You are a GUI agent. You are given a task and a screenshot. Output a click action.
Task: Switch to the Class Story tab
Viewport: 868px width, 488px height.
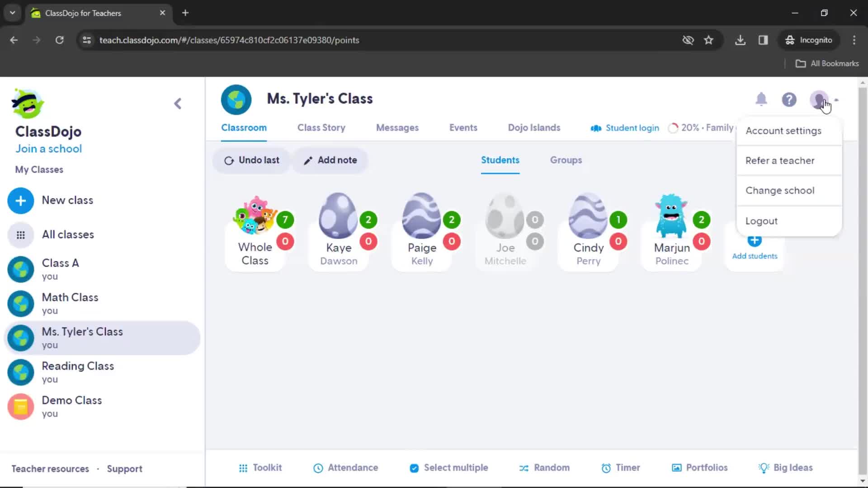[321, 127]
